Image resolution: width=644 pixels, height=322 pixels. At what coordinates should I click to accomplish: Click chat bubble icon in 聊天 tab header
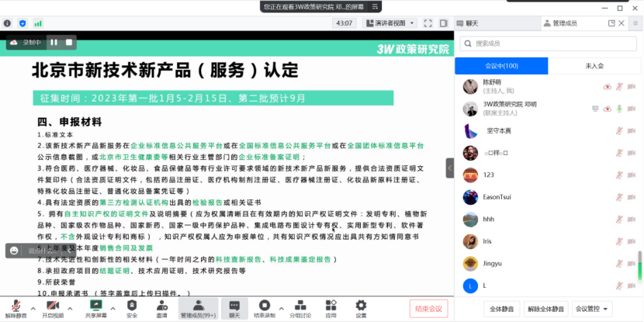pyautogui.click(x=459, y=23)
